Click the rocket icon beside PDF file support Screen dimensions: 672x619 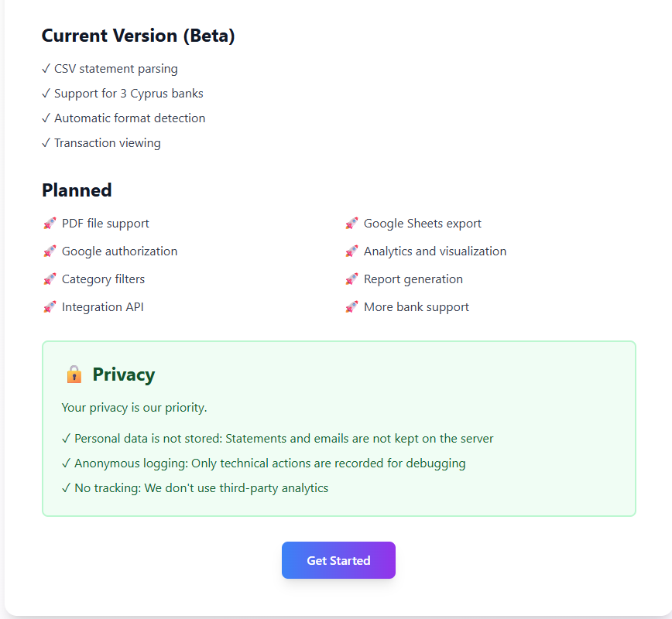pos(49,223)
